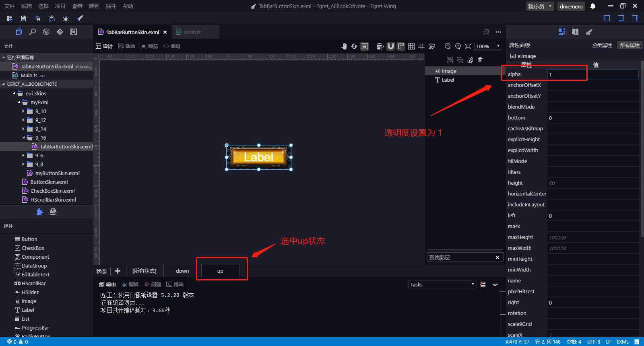Image resolution: width=644 pixels, height=346 pixels.
Task: Switch to the 动画 animation tab
Action: coord(126,46)
